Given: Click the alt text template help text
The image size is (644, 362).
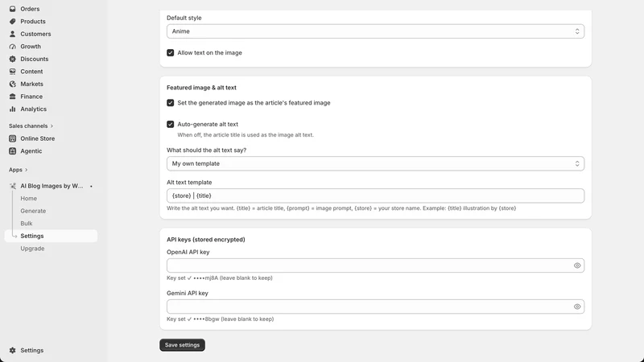Looking at the screenshot, I should coord(341,208).
